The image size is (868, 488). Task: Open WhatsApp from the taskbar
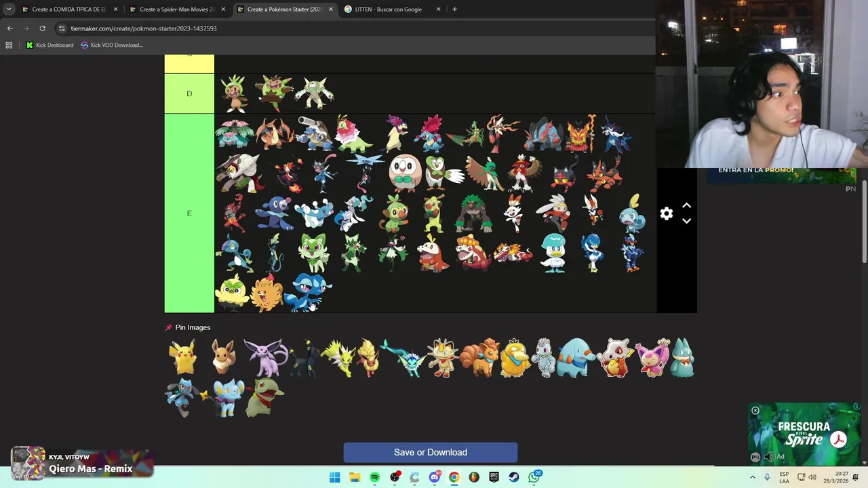point(534,477)
